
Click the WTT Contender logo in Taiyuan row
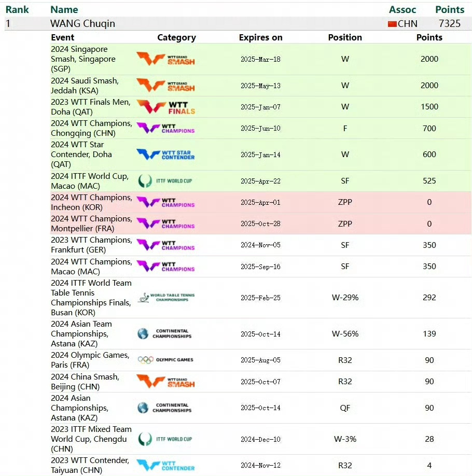pyautogui.click(x=165, y=466)
